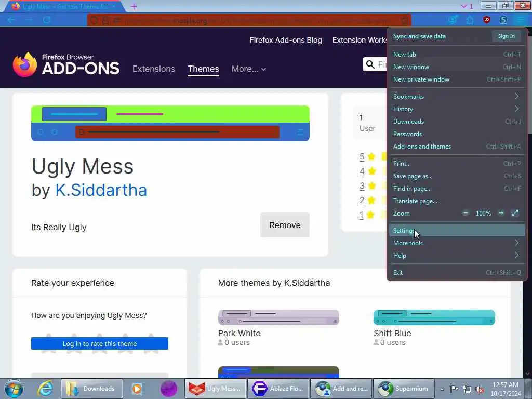
Task: Click Log in to rate this theme
Action: click(x=99, y=343)
